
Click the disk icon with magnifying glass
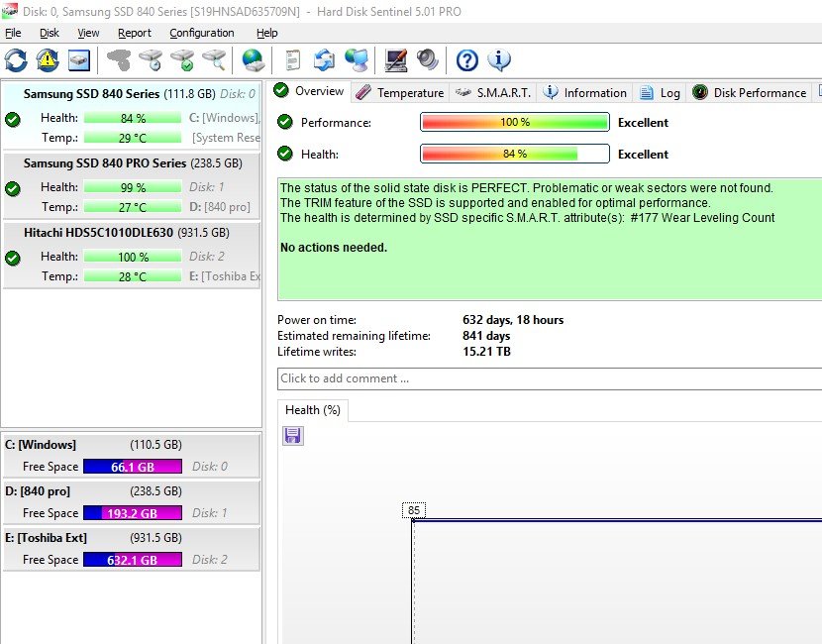[x=214, y=60]
